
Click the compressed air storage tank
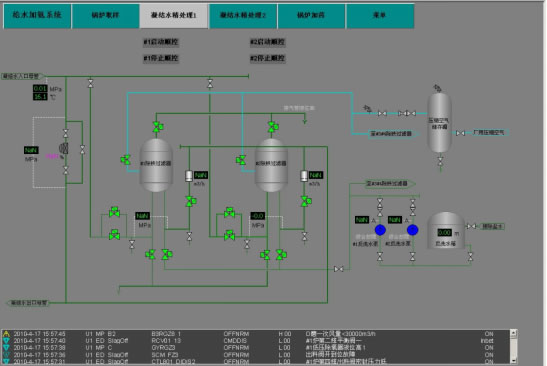440,122
